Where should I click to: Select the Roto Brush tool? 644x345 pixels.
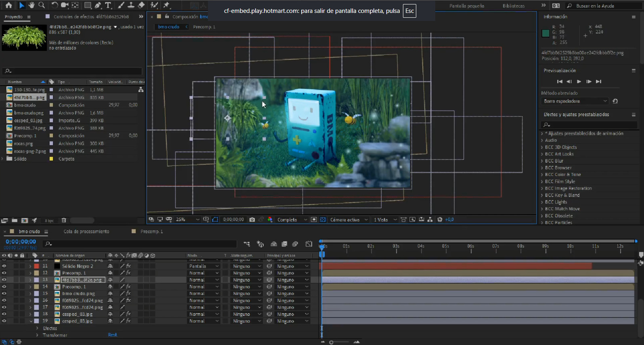tap(154, 5)
